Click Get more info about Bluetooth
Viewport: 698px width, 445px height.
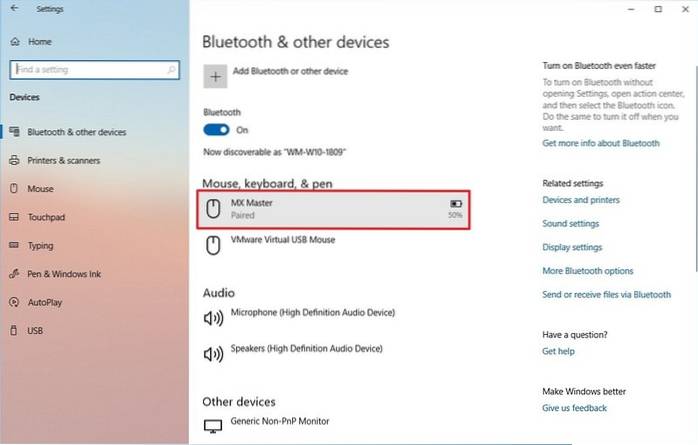(x=601, y=143)
